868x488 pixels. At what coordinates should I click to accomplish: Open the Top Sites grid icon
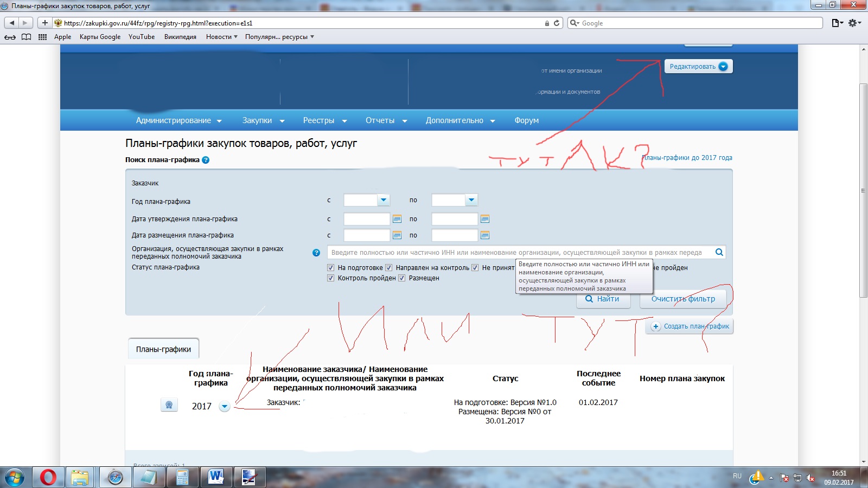(42, 37)
